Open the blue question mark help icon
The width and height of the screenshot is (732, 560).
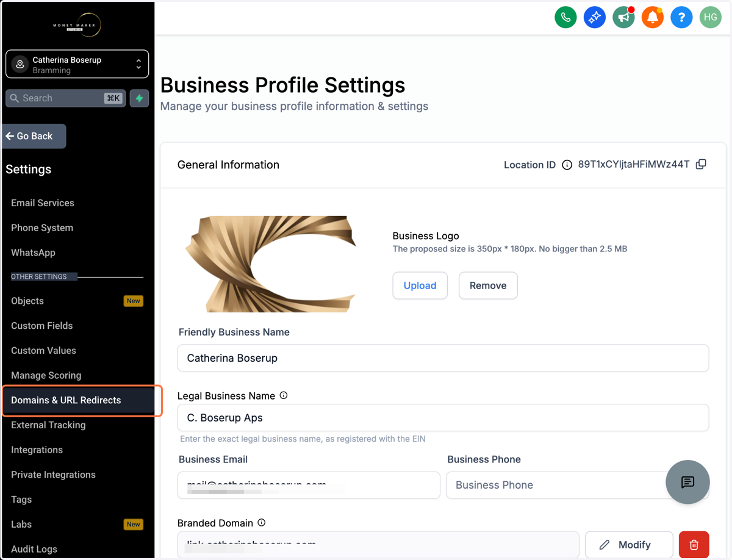coord(681,17)
